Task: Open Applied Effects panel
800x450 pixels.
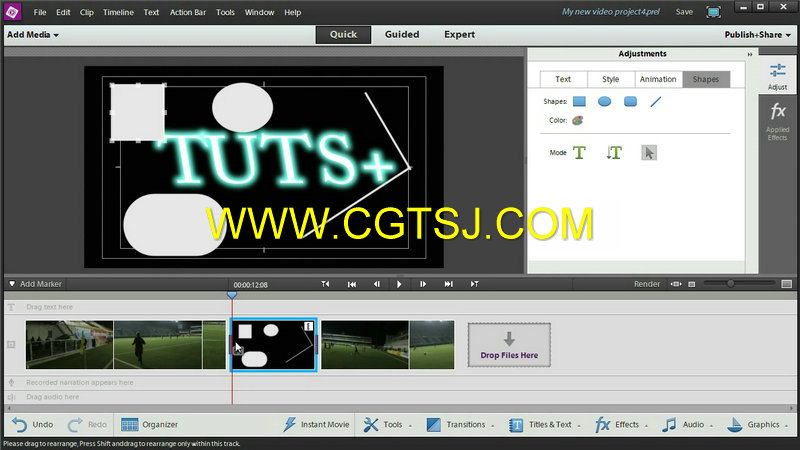Action: tap(778, 121)
